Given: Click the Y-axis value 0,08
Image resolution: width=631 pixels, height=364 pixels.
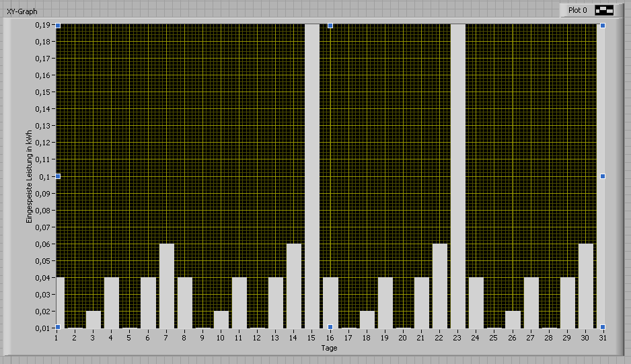Looking at the screenshot, I should pyautogui.click(x=42, y=211).
